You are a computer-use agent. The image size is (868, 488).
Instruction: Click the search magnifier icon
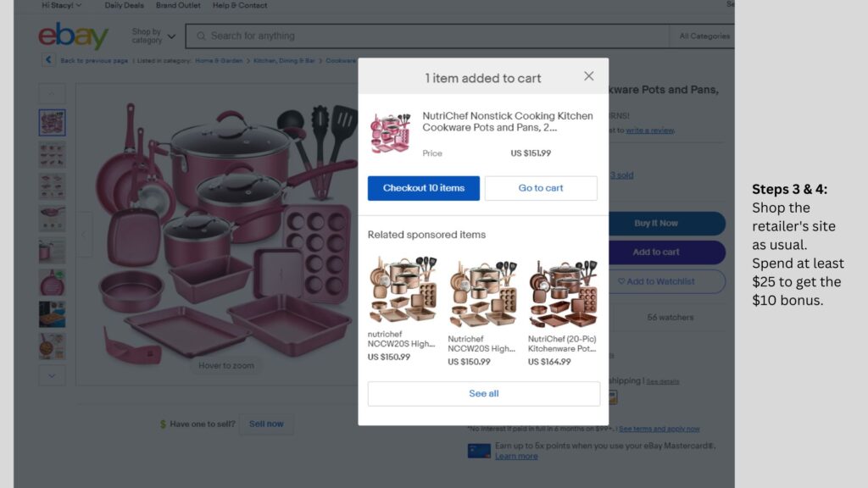click(200, 36)
